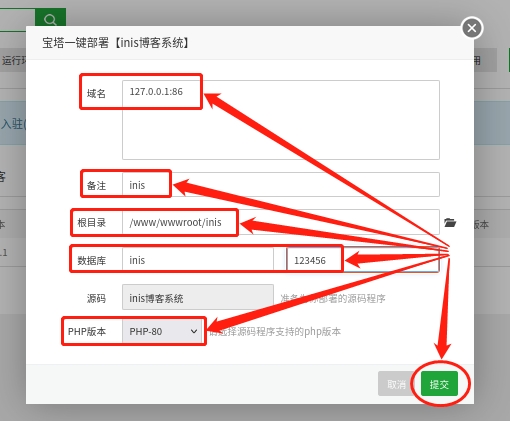The height and width of the screenshot is (421, 510).
Task: Click the 版本 column header at right
Action: [481, 225]
